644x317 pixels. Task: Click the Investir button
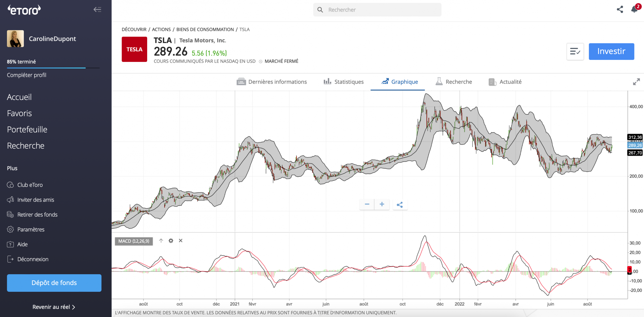pyautogui.click(x=611, y=52)
